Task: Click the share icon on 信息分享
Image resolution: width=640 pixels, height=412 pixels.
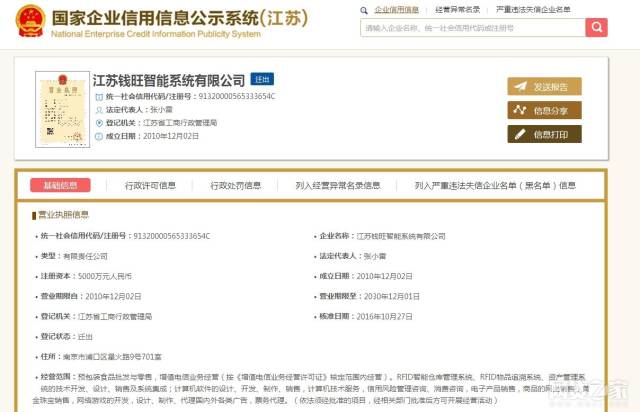Action: click(x=520, y=110)
